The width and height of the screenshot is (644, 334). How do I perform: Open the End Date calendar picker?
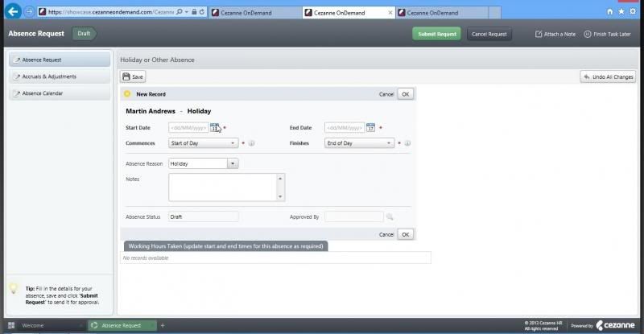[x=370, y=127]
